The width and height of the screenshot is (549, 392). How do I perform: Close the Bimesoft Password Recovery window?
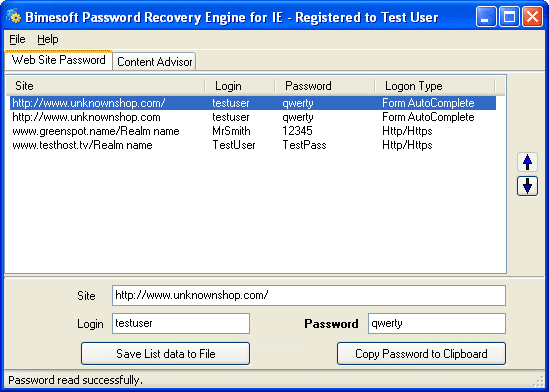point(532,16)
